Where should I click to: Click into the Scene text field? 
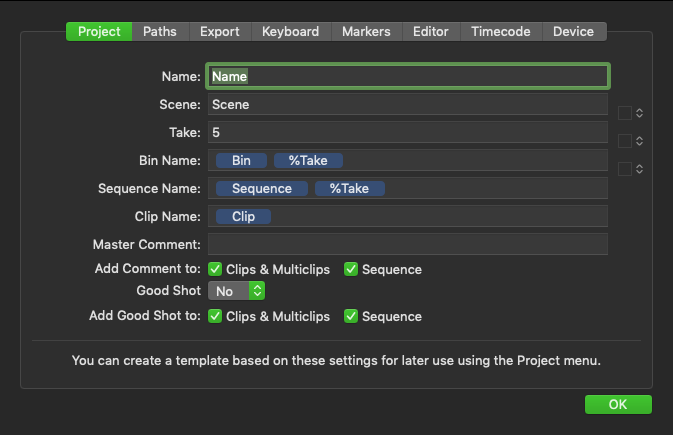[408, 104]
